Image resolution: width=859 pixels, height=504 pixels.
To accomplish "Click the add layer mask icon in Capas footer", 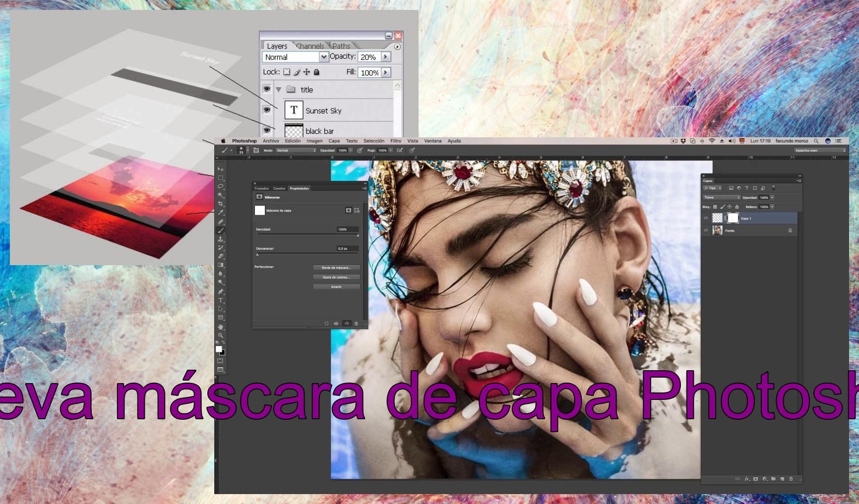I will tap(755, 479).
